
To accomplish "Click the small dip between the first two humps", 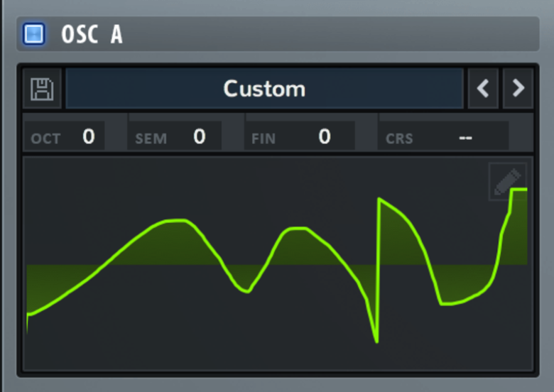I will tap(246, 291).
